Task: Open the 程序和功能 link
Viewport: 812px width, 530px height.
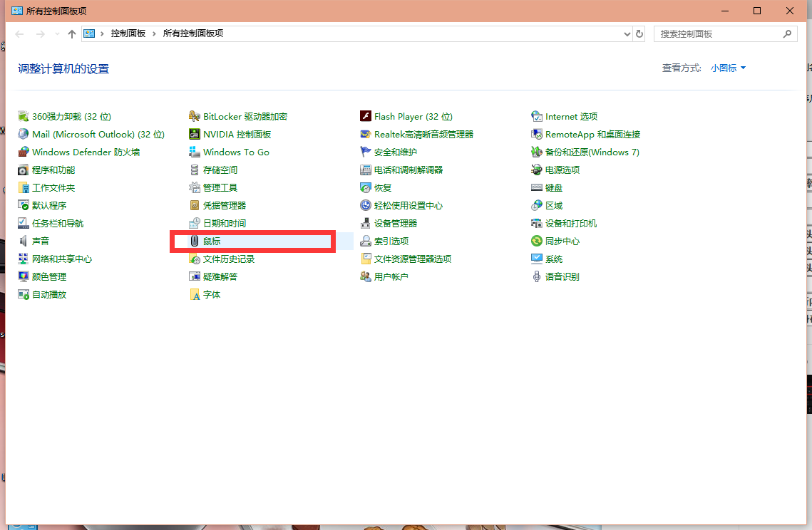Action: coord(53,170)
